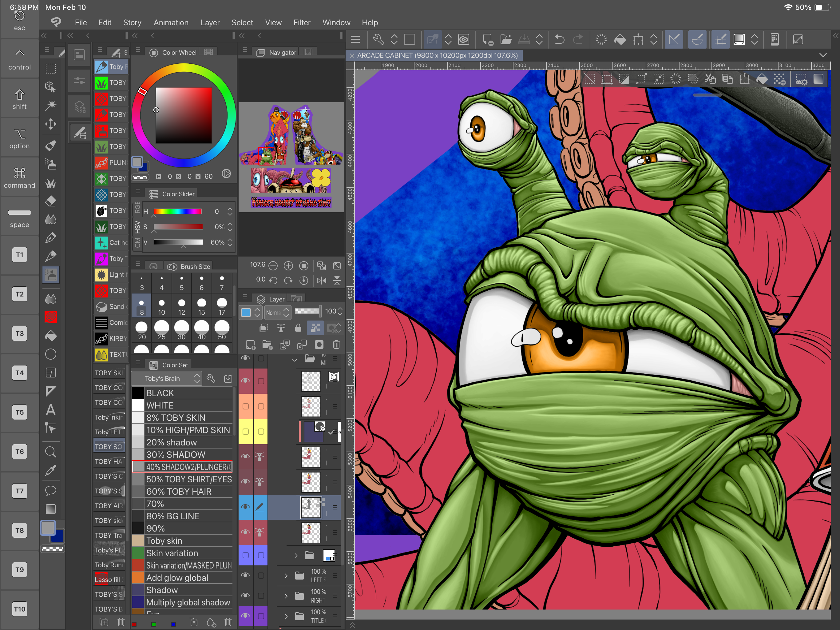840x630 pixels.
Task: Select the Sand sub tool
Action: (111, 306)
